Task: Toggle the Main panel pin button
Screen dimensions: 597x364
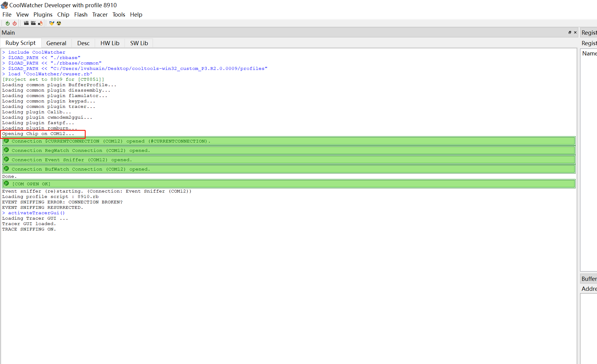Action: coord(570,32)
